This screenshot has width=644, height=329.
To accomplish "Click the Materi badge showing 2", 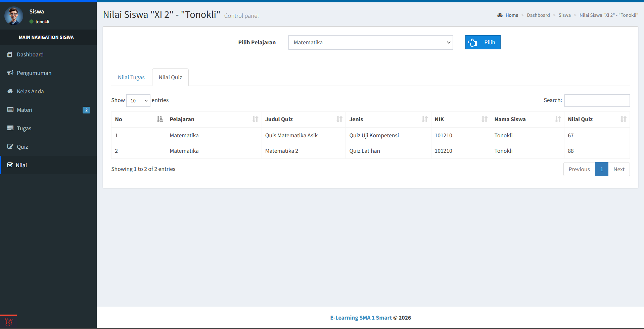I will point(86,110).
